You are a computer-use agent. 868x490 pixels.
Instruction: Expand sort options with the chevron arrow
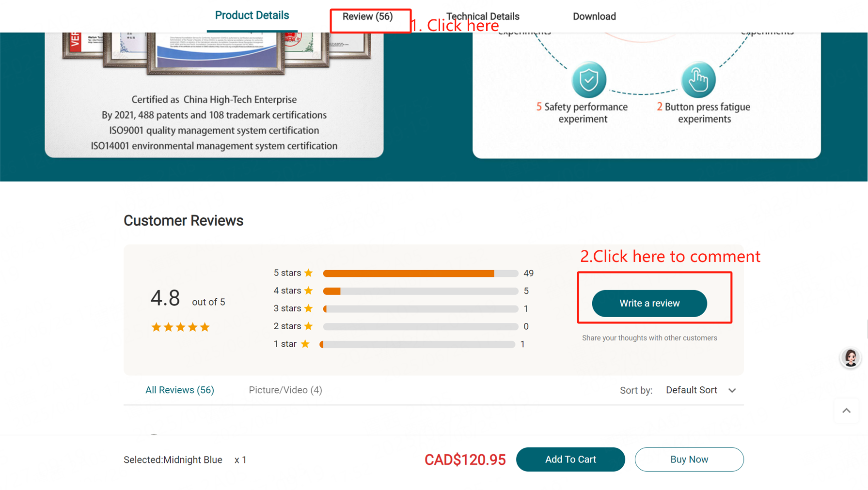[x=732, y=390]
